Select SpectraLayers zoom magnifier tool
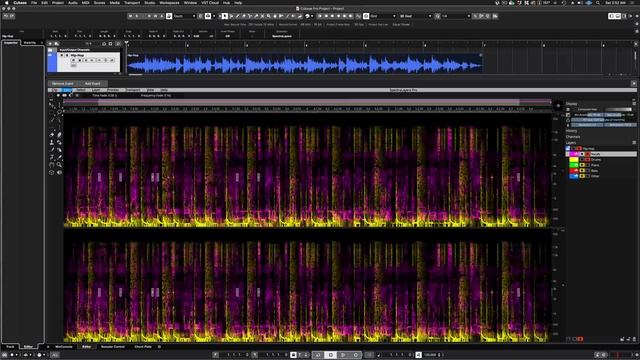 point(60,165)
